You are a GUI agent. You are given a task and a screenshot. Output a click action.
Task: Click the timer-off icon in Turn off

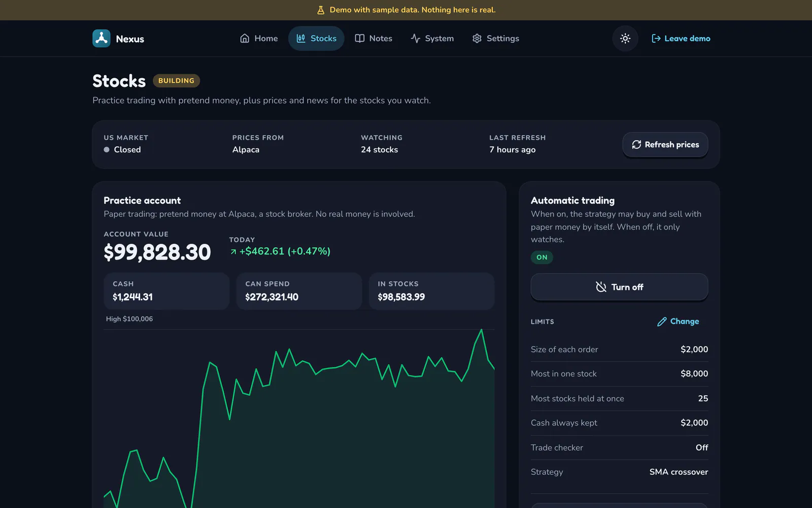(x=601, y=287)
